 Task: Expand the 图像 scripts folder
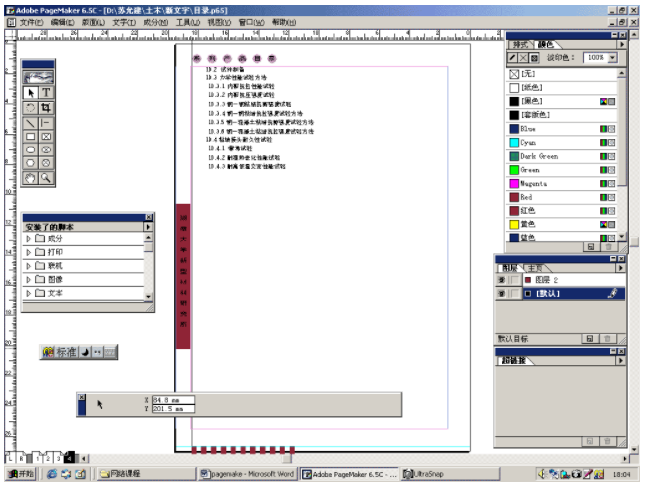pyautogui.click(x=28, y=279)
